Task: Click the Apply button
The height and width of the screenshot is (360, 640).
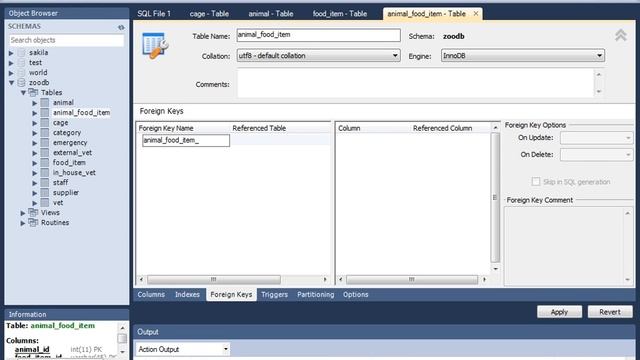Action: click(559, 312)
